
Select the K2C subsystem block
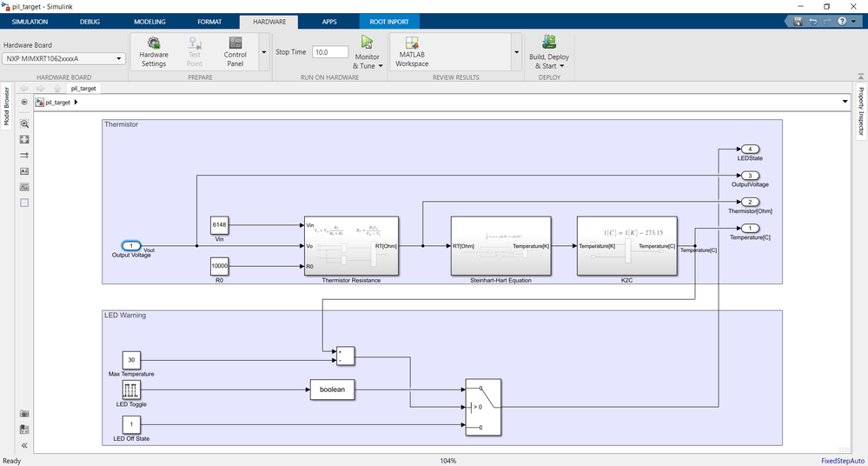626,245
